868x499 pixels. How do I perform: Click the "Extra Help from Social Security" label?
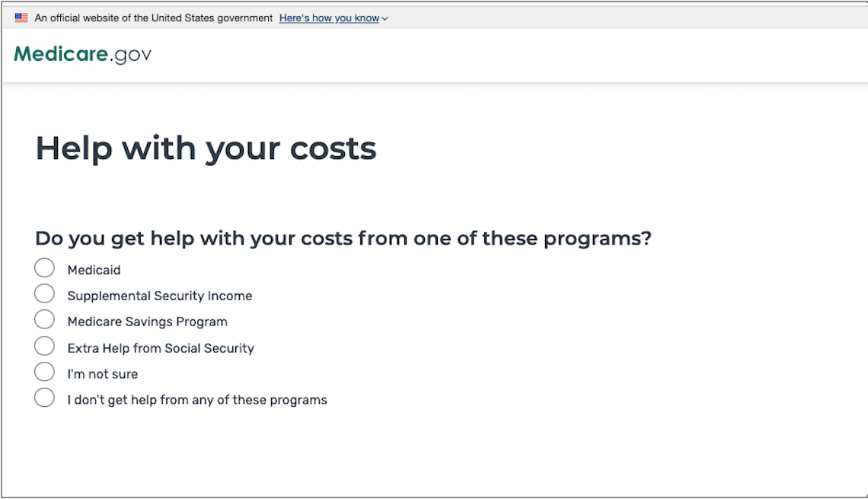[x=161, y=347]
